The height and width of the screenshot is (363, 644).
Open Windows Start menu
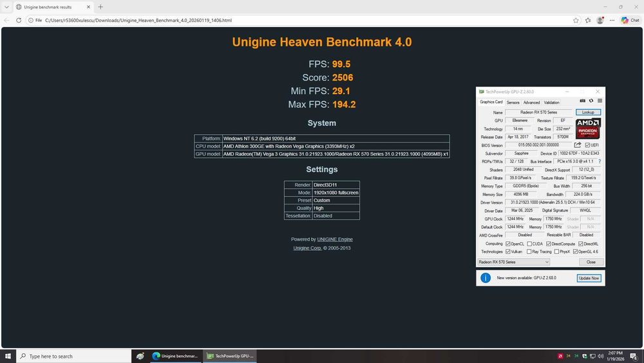(8, 356)
